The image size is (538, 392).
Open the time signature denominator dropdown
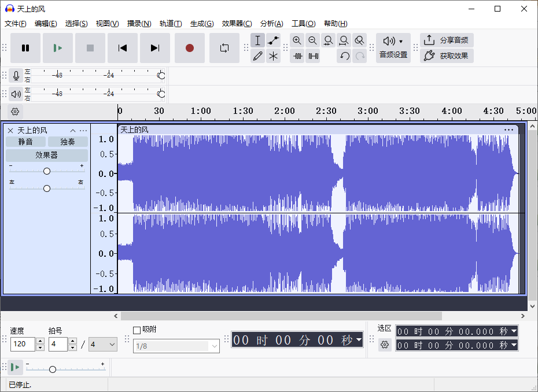[x=102, y=344]
